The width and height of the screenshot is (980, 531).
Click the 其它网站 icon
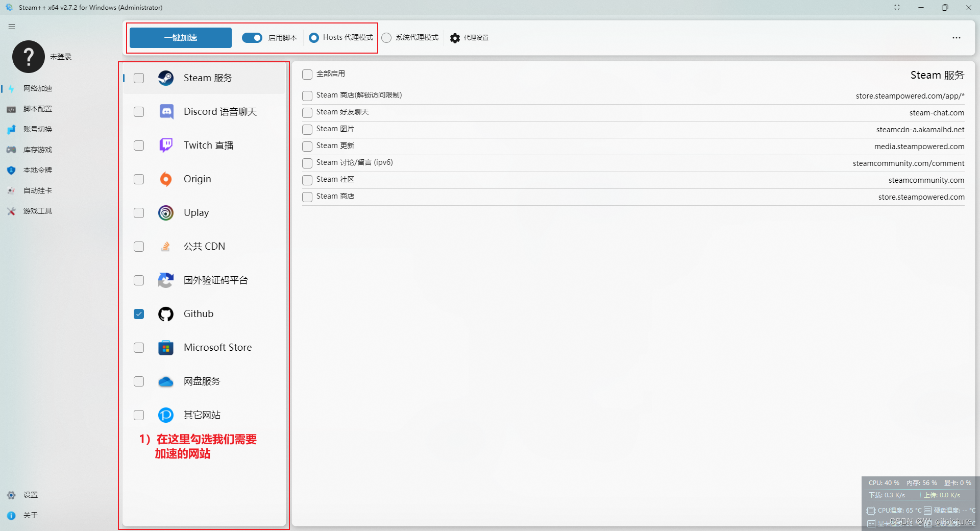coord(166,415)
